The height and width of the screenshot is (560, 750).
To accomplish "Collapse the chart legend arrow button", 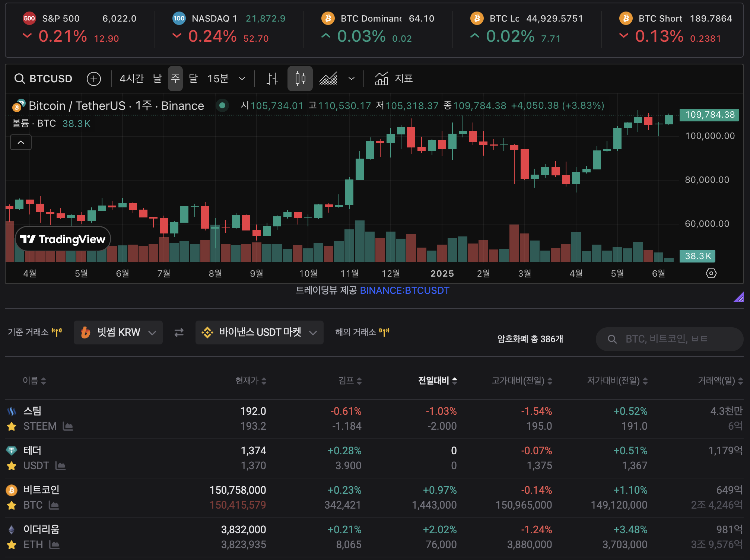I will (x=21, y=142).
